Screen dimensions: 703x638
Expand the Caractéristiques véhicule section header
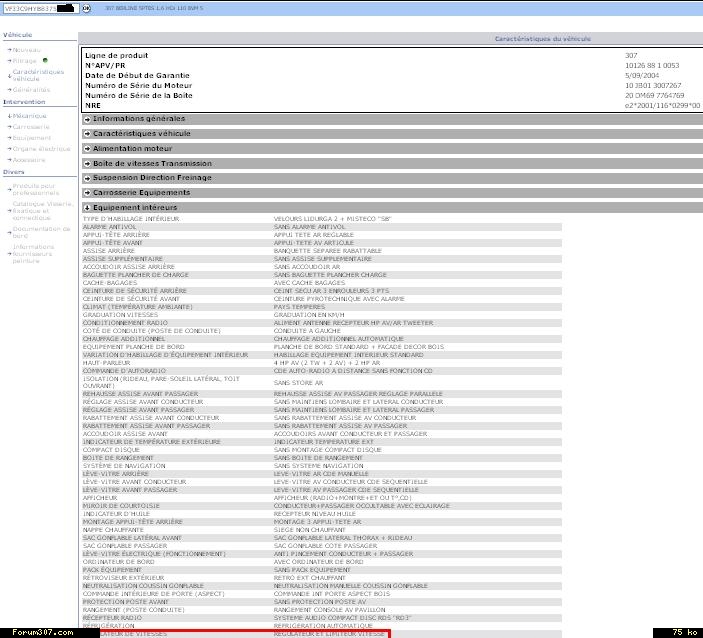392,134
